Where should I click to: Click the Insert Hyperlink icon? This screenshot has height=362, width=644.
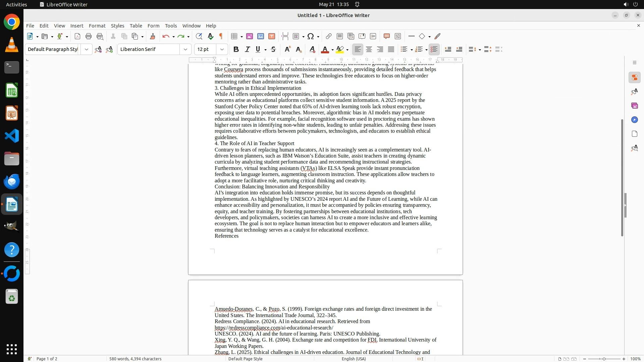point(329,37)
